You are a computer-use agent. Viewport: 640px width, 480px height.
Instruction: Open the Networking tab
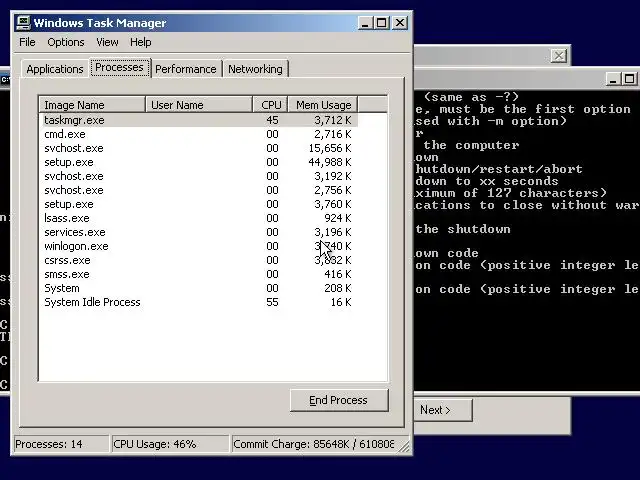(x=255, y=69)
